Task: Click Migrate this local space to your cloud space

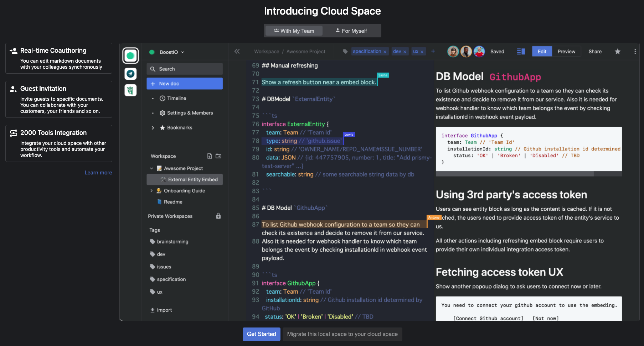Action: click(342, 334)
